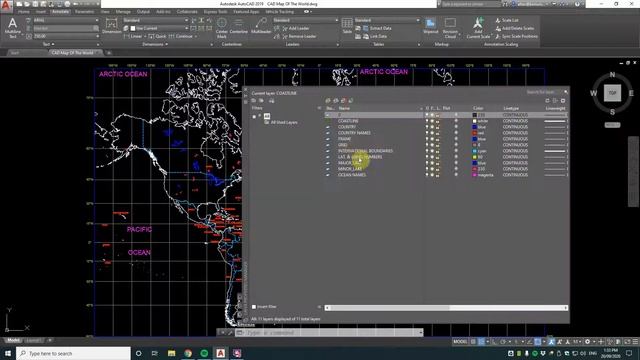This screenshot has height=360, width=640.
Task: Open Chrome from the taskbar
Action: [188, 353]
